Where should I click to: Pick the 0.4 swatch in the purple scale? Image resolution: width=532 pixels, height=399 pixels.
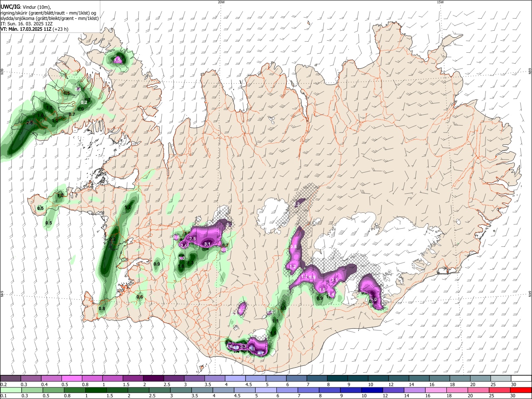[51, 379]
